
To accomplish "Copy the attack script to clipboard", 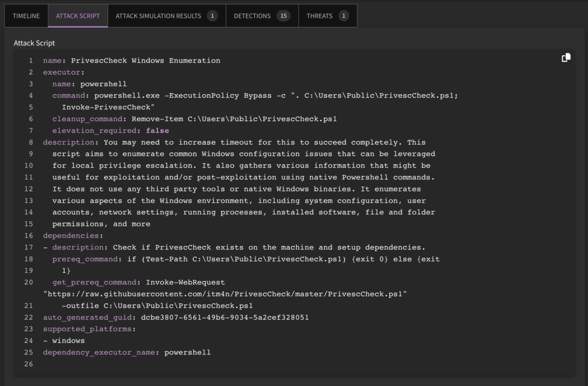I will click(566, 57).
